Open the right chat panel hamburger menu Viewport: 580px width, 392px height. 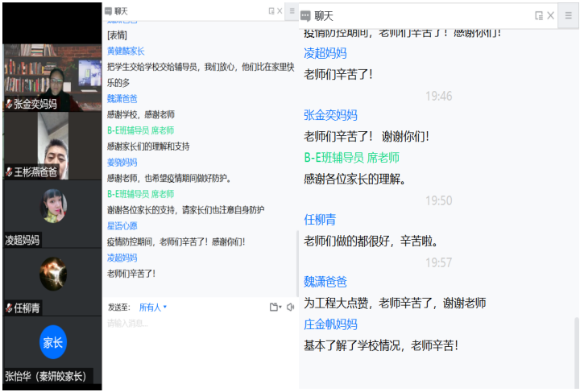(x=570, y=15)
